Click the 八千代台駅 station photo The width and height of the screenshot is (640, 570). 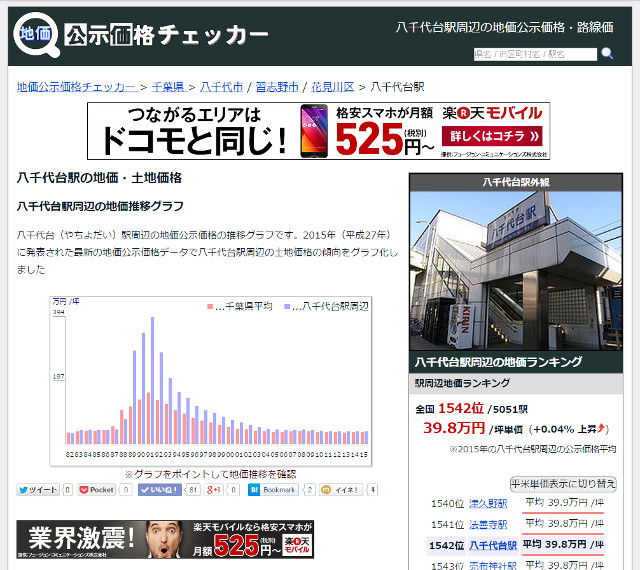click(x=516, y=271)
